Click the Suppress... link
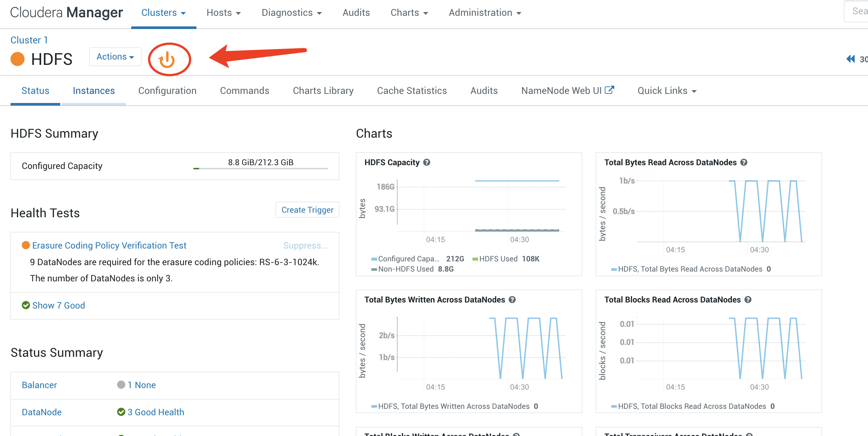 306,245
